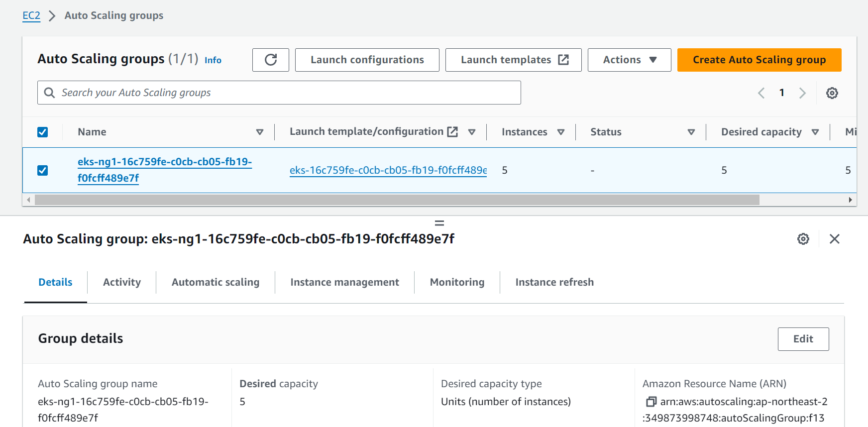Viewport: 868px width, 427px height.
Task: Click the split panel resize handle
Action: (439, 223)
